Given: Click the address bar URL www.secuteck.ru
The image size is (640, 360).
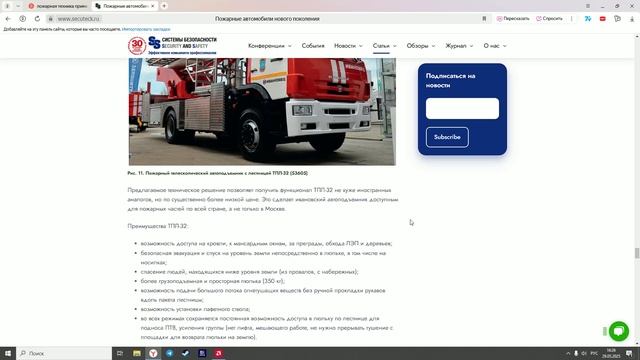Looking at the screenshot, I should 78,19.
